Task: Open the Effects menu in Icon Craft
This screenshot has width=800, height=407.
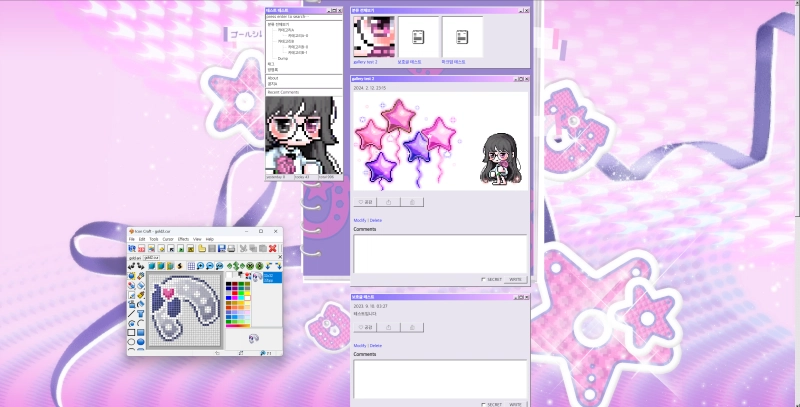Action: point(184,239)
